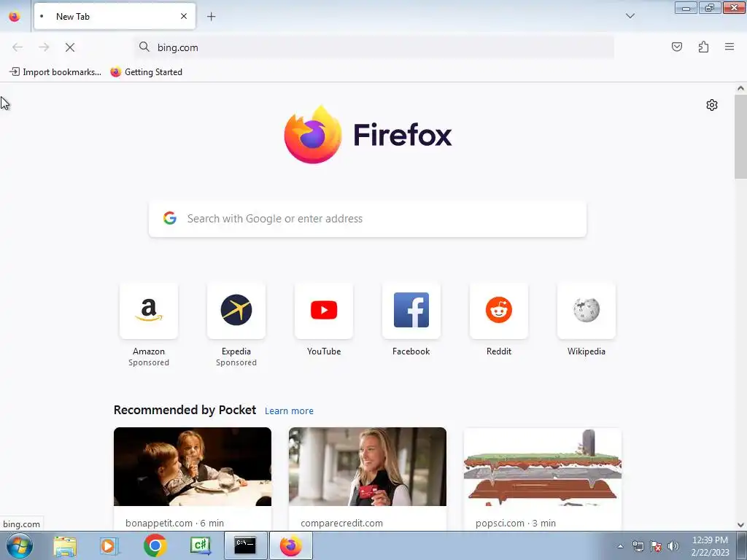This screenshot has height=560, width=747.
Task: Click the Firefox taskbar button
Action: (x=291, y=545)
